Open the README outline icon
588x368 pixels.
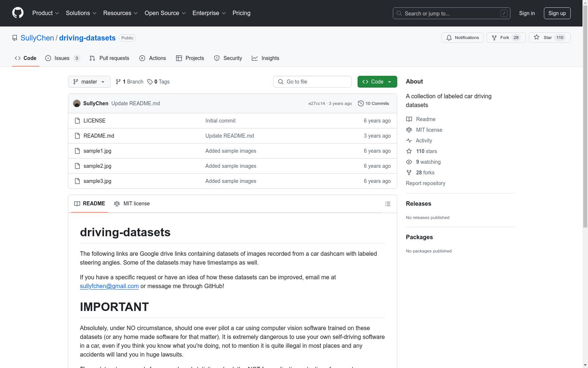click(x=388, y=204)
